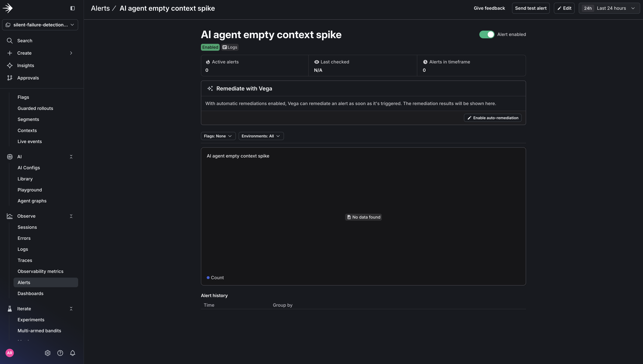643x364 pixels.
Task: Click the Approvals branch icon
Action: [10, 78]
